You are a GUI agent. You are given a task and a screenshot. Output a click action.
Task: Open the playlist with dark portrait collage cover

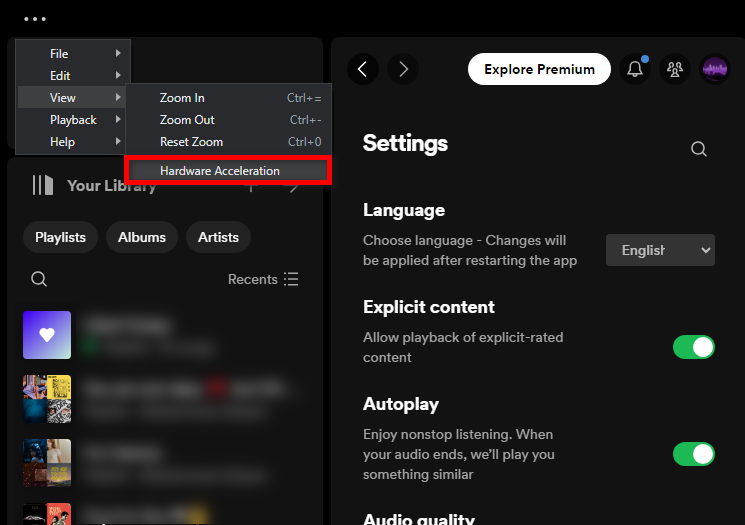(x=47, y=463)
